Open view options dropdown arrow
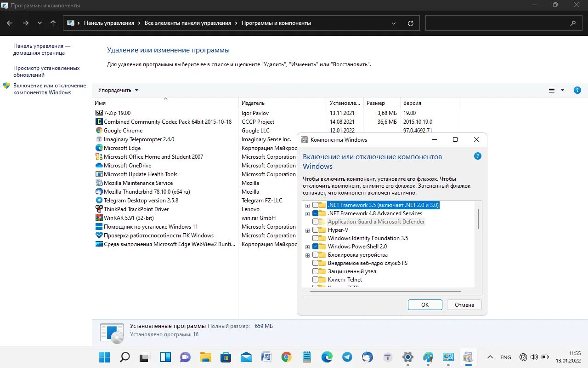The width and height of the screenshot is (588, 368). (x=562, y=90)
